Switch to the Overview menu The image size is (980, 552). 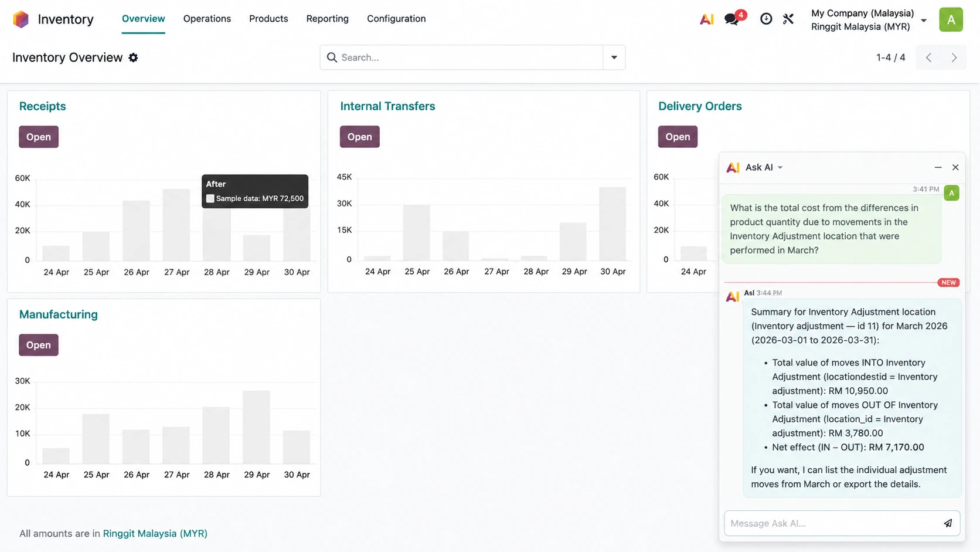pyautogui.click(x=144, y=19)
